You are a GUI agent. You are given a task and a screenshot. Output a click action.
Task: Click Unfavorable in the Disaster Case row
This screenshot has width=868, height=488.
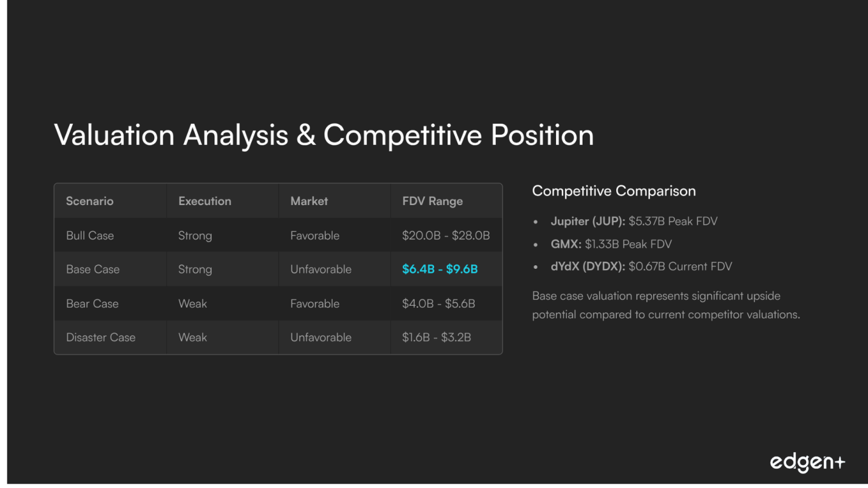click(x=320, y=337)
